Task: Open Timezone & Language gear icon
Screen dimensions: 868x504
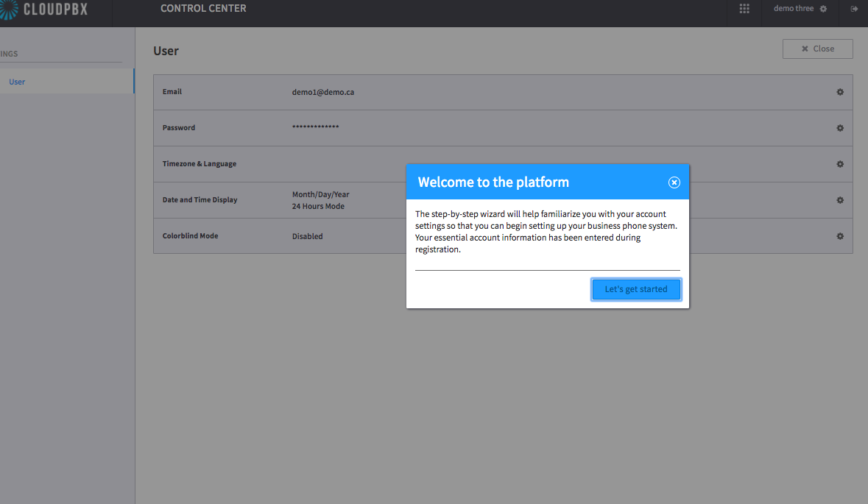Action: 840,164
